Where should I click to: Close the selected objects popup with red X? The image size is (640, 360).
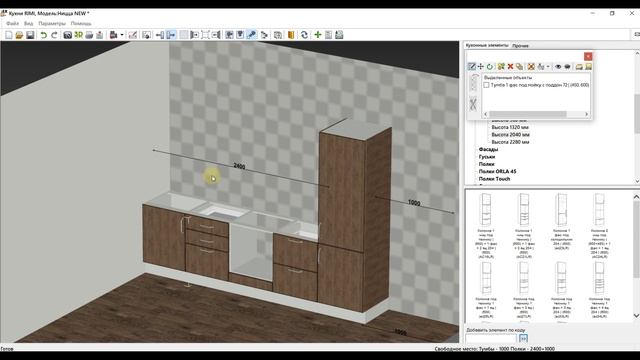click(x=588, y=56)
